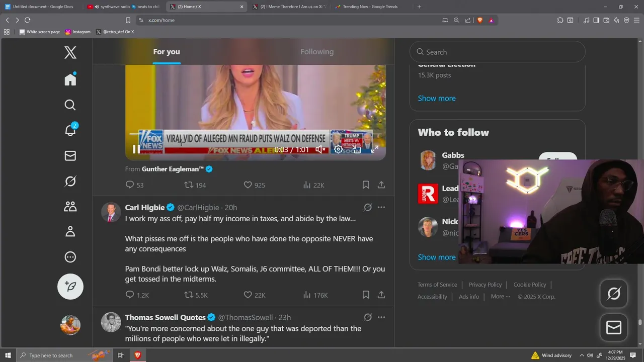Like the post with 925 likes
The width and height of the screenshot is (644, 362).
click(x=254, y=185)
